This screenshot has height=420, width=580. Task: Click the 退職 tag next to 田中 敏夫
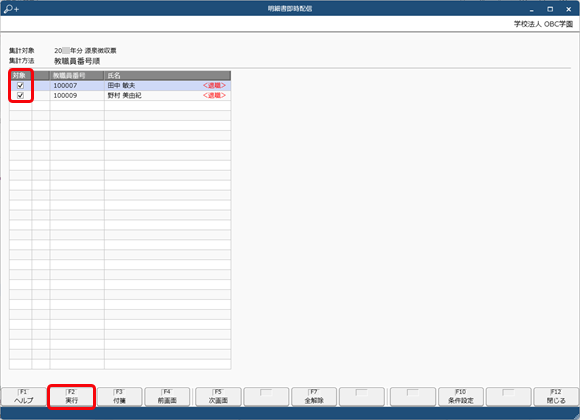pyautogui.click(x=214, y=85)
